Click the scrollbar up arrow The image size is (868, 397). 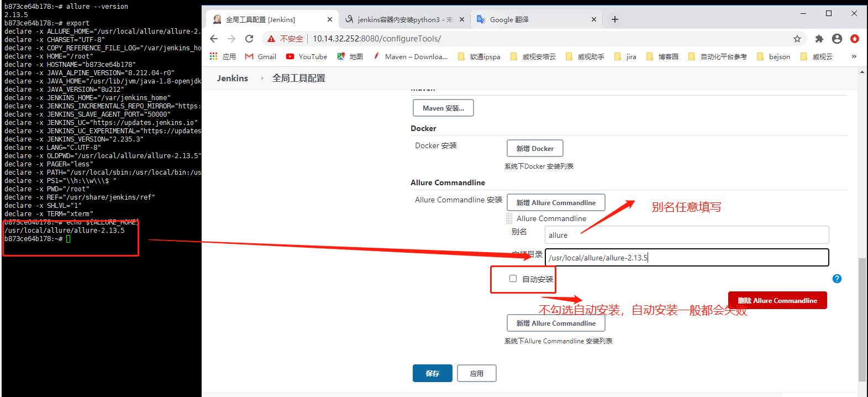tap(862, 72)
